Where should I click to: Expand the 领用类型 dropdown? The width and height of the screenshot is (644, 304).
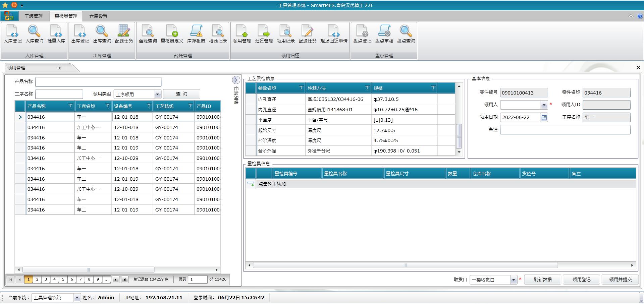(157, 95)
